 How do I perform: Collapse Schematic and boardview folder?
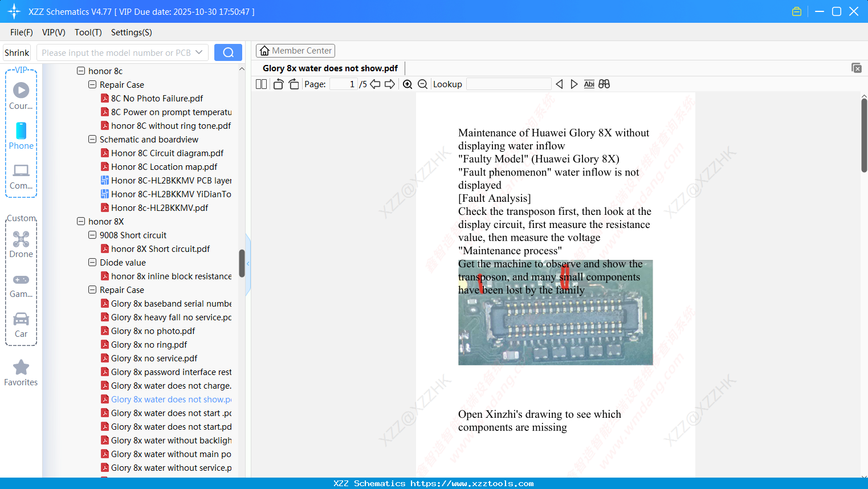point(92,139)
